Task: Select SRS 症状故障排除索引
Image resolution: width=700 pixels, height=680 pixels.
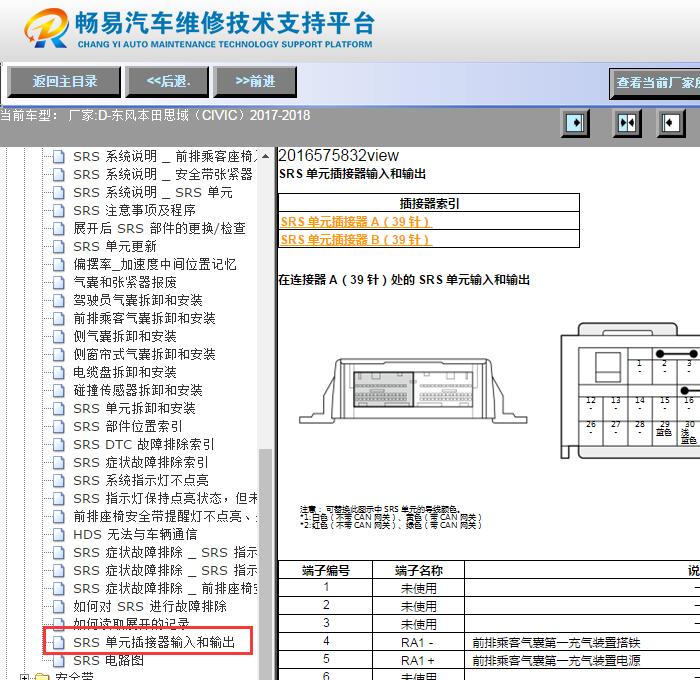Action: [x=141, y=462]
